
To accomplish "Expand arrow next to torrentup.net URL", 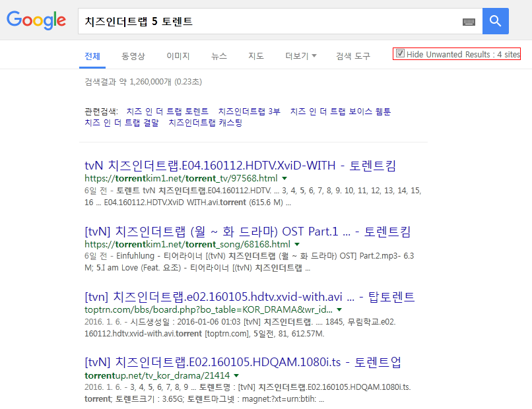I will 236,376.
